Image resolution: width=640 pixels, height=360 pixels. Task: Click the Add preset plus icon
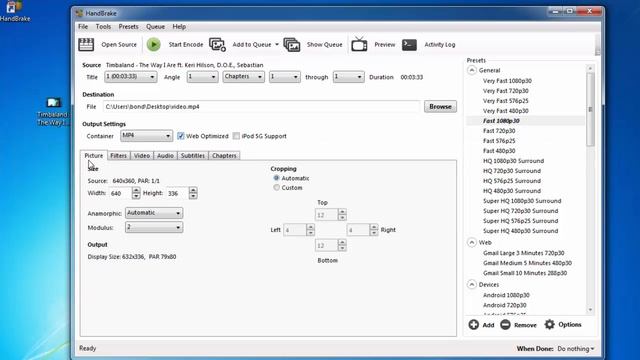[473, 324]
